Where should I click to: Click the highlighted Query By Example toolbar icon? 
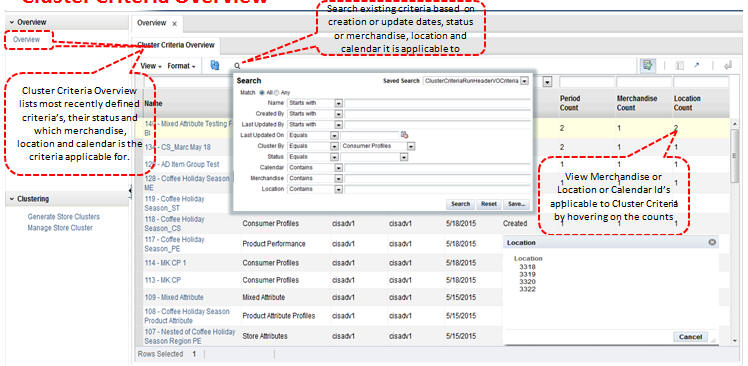click(647, 65)
